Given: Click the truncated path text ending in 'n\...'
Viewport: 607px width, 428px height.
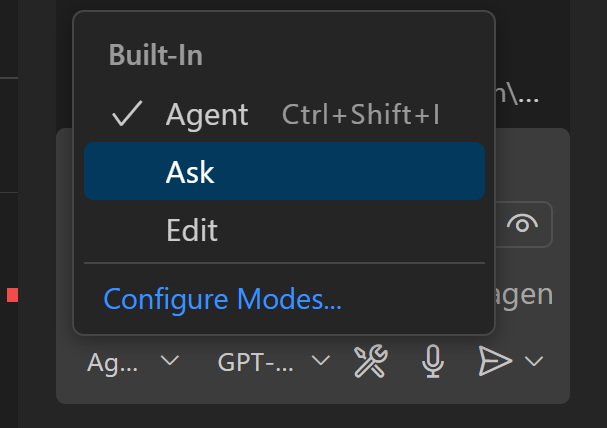Looking at the screenshot, I should (x=517, y=94).
